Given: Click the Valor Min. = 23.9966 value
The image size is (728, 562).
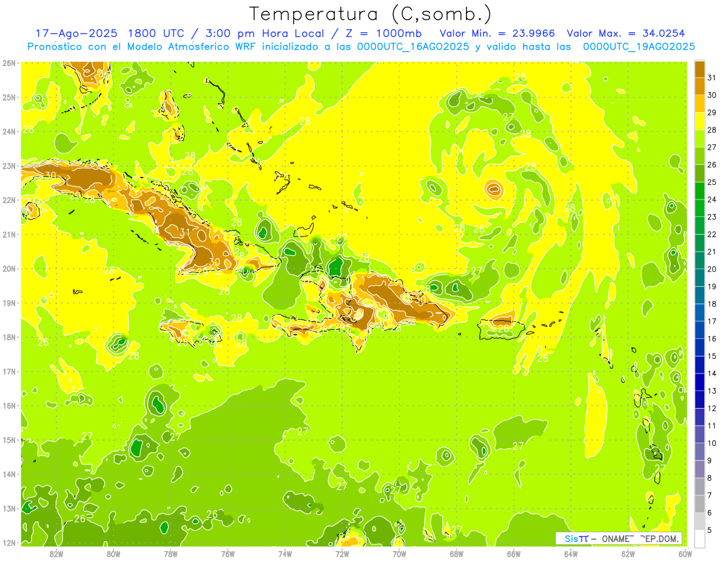Looking at the screenshot, I should [497, 33].
